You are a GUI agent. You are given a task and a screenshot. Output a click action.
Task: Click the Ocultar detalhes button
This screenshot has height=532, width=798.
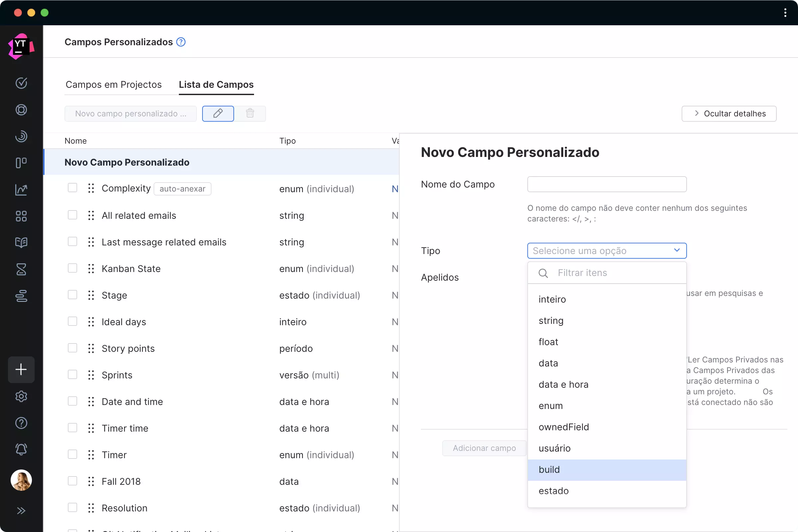coord(729,113)
